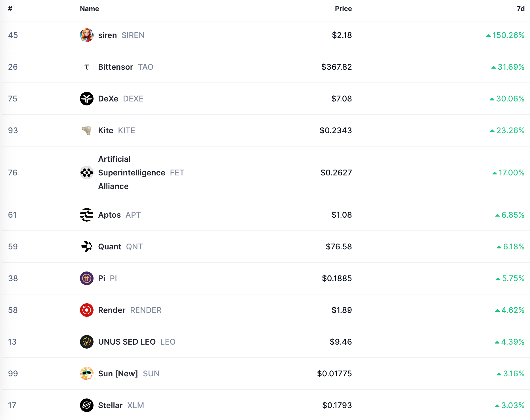The width and height of the screenshot is (530, 420).
Task: Click the DeXe logo icon
Action: point(87,99)
